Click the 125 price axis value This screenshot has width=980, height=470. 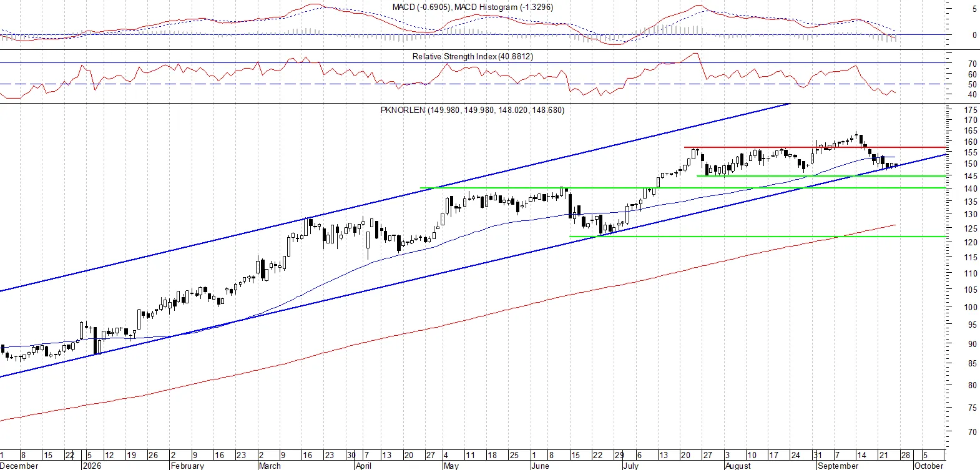point(971,228)
